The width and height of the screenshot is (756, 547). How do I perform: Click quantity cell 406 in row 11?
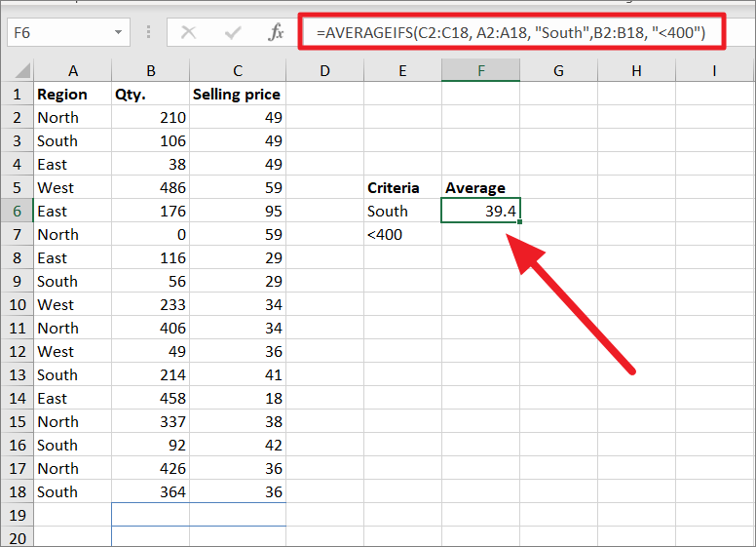(150, 328)
